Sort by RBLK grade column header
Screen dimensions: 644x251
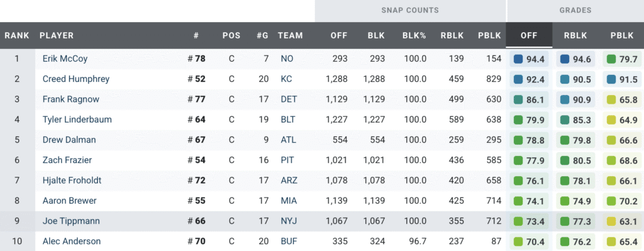pyautogui.click(x=575, y=36)
